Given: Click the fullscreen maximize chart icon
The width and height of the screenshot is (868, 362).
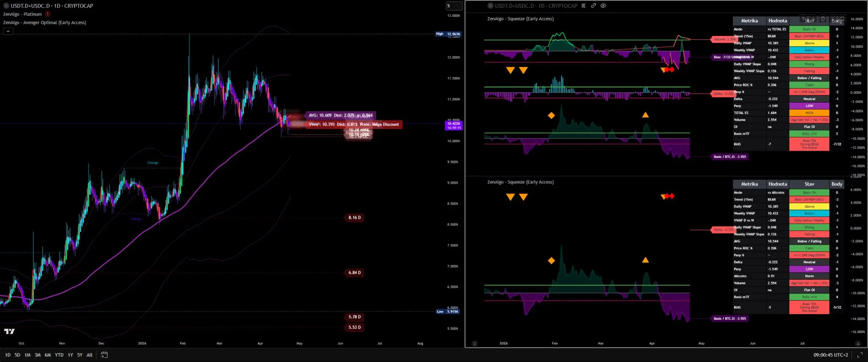Looking at the screenshot, I should 860,355.
